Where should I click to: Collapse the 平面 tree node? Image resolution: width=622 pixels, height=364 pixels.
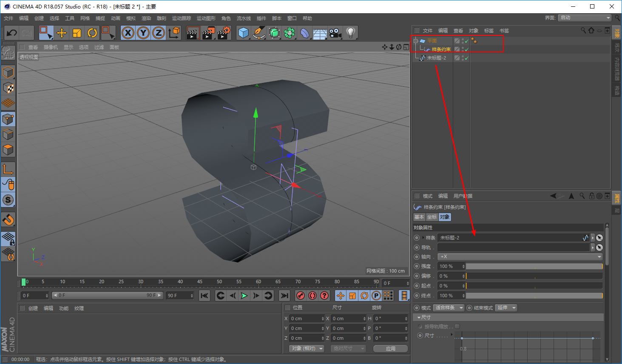[415, 41]
